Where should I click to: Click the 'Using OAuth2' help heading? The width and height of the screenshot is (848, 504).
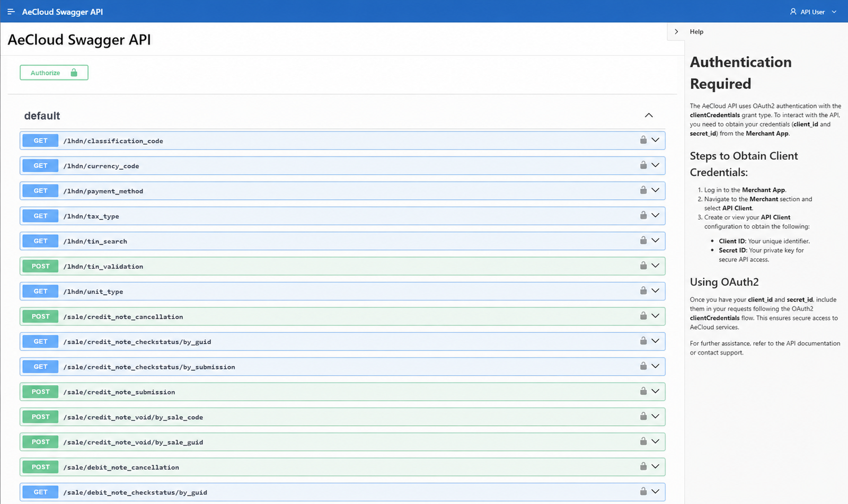(724, 282)
